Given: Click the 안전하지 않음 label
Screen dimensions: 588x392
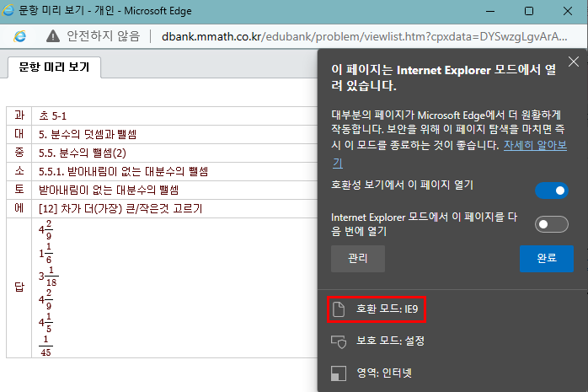Looking at the screenshot, I should [104, 36].
